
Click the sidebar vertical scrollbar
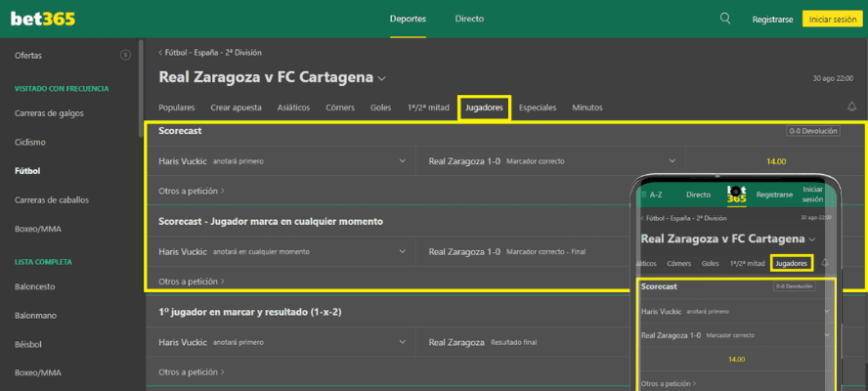(x=141, y=89)
